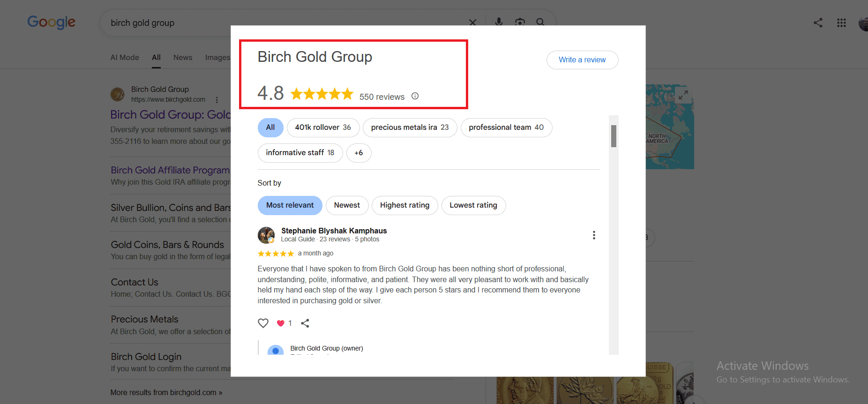Sort reviews by Highest rating
This screenshot has height=404, width=868.
pyautogui.click(x=404, y=205)
